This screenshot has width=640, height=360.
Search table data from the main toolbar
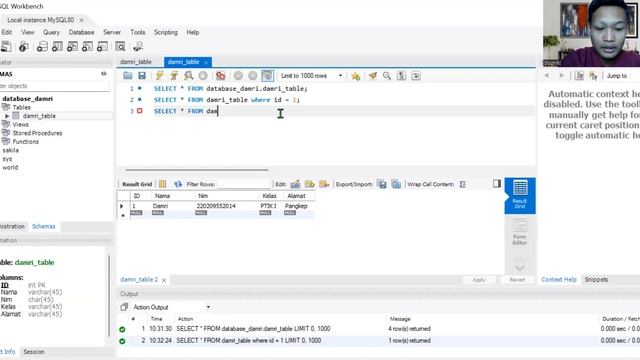pyautogui.click(x=120, y=47)
